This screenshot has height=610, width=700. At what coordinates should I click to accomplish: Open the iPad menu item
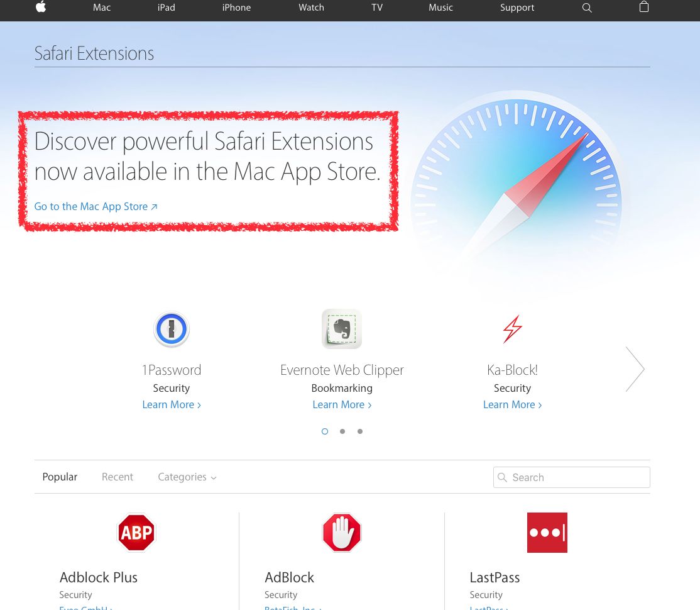[x=166, y=7]
